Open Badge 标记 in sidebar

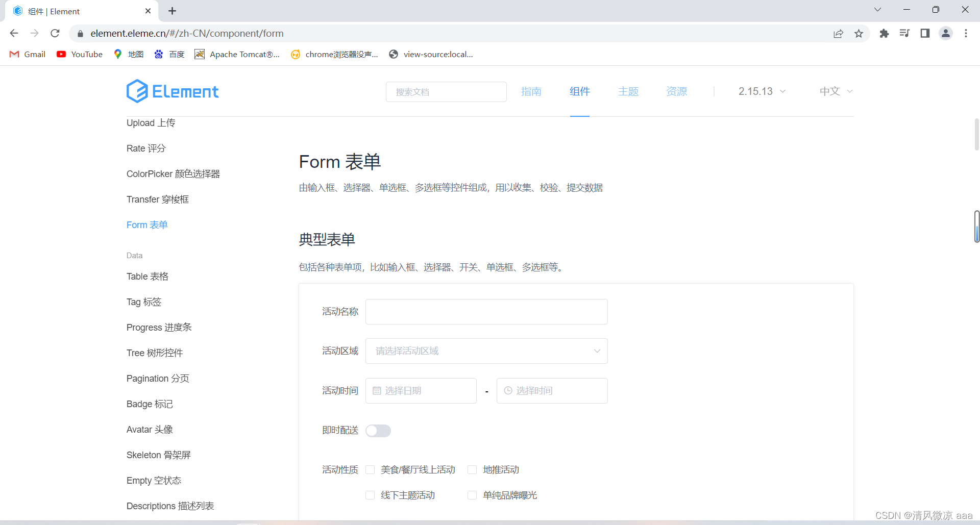point(150,404)
